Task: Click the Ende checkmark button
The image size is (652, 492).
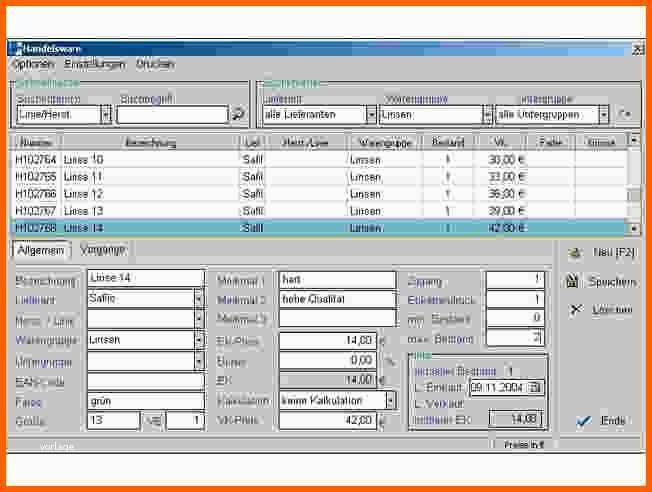Action: point(602,420)
